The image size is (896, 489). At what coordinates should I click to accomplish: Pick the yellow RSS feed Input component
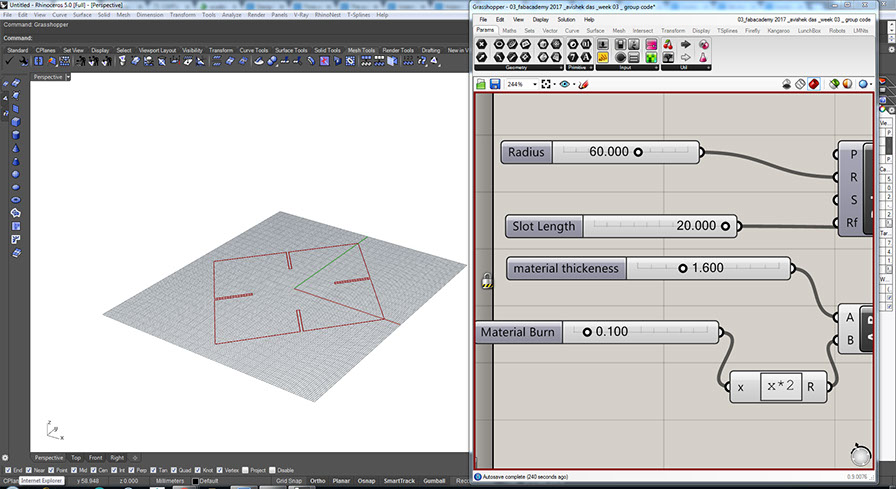[x=603, y=57]
